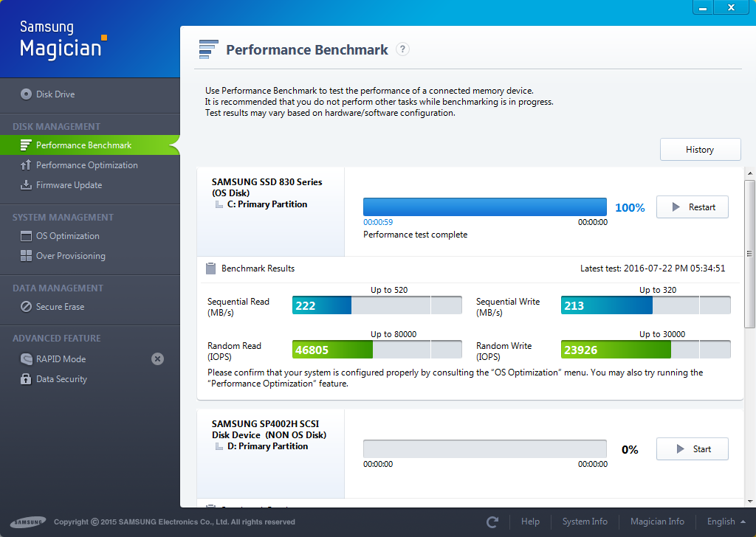Minimize the Magician window
The width and height of the screenshot is (756, 537).
click(x=703, y=7)
